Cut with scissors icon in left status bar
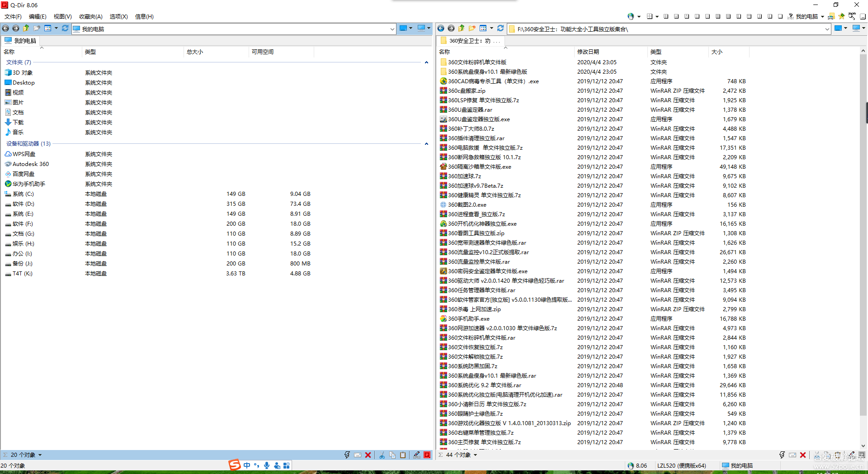This screenshot has width=868, height=474. coord(382,455)
